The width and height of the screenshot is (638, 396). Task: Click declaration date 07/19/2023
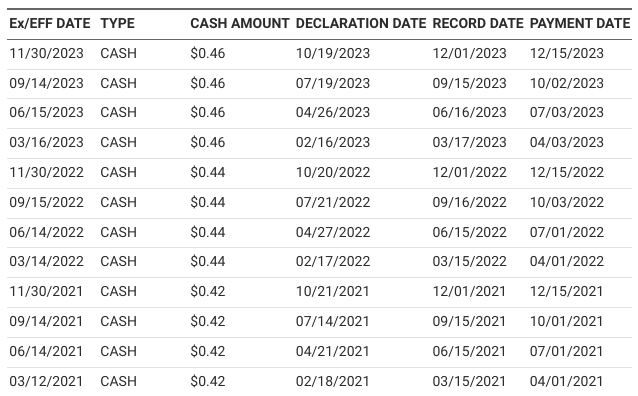click(x=333, y=83)
